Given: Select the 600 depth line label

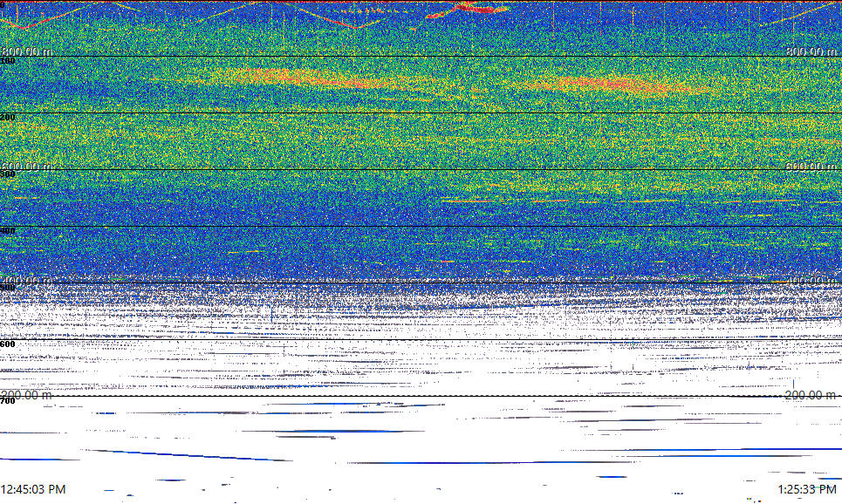Looking at the screenshot, I should pyautogui.click(x=8, y=344).
